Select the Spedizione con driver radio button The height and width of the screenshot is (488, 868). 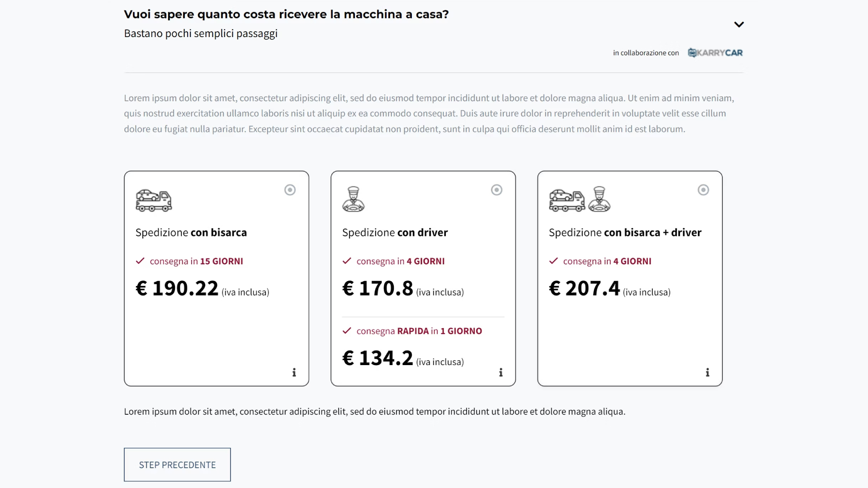(496, 190)
